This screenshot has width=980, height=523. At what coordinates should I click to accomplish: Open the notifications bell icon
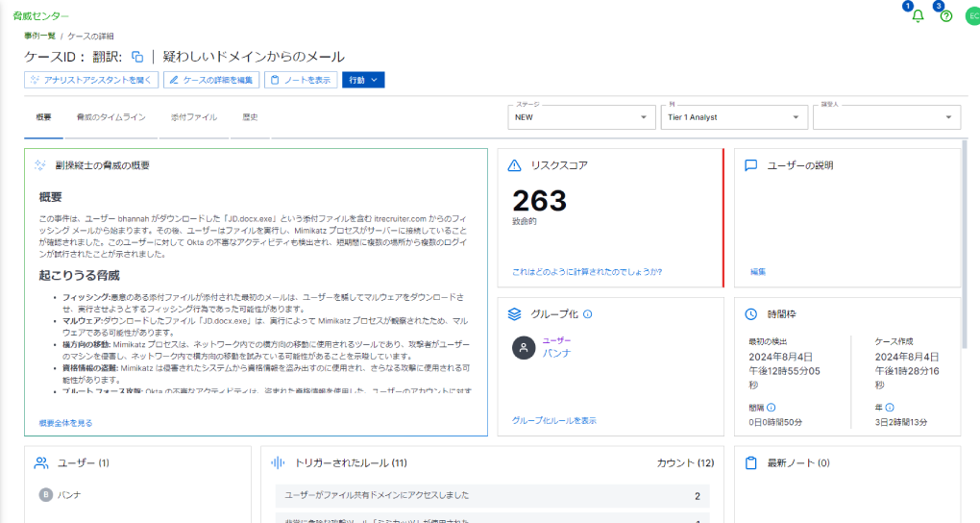click(x=918, y=16)
